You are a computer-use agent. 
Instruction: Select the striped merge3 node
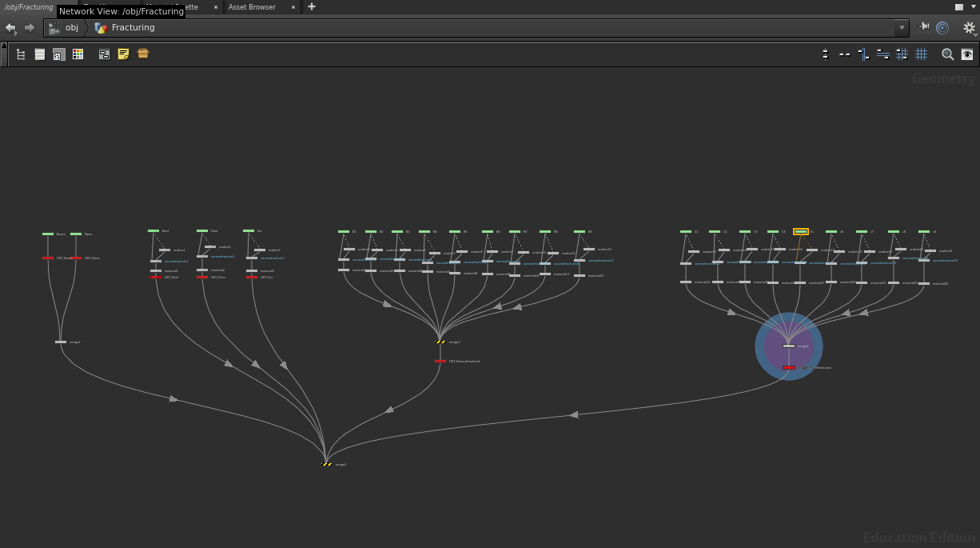440,342
